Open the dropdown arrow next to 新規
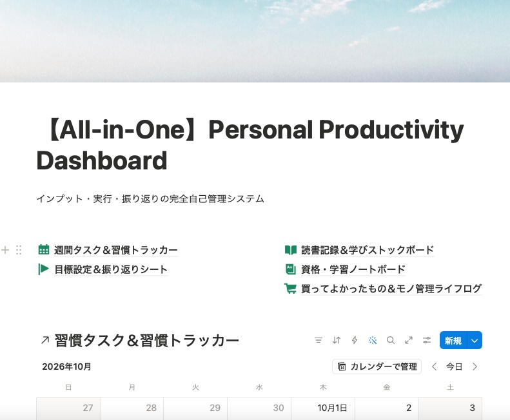Image resolution: width=510 pixels, height=420 pixels. 475,340
